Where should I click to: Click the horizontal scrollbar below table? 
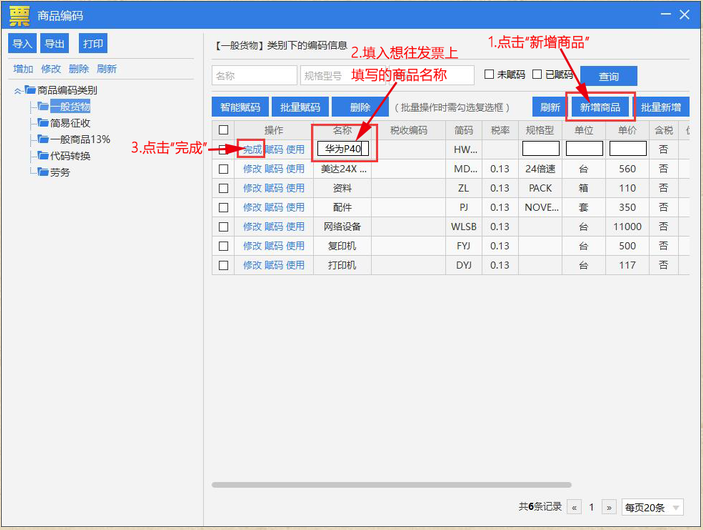(x=391, y=485)
